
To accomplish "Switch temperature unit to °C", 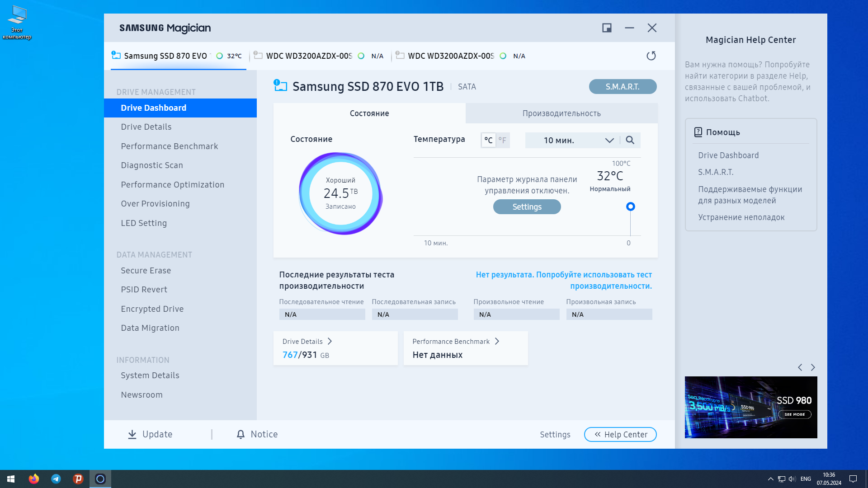I will pyautogui.click(x=488, y=140).
